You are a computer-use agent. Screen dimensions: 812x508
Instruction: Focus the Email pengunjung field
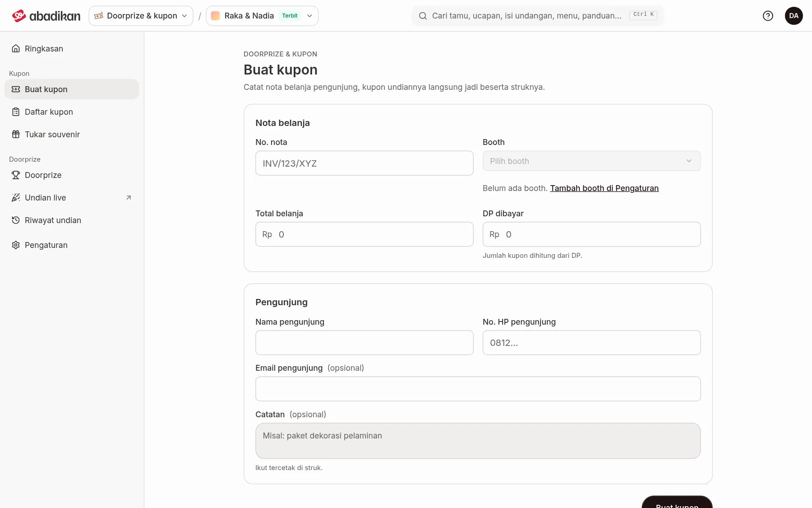(x=478, y=389)
